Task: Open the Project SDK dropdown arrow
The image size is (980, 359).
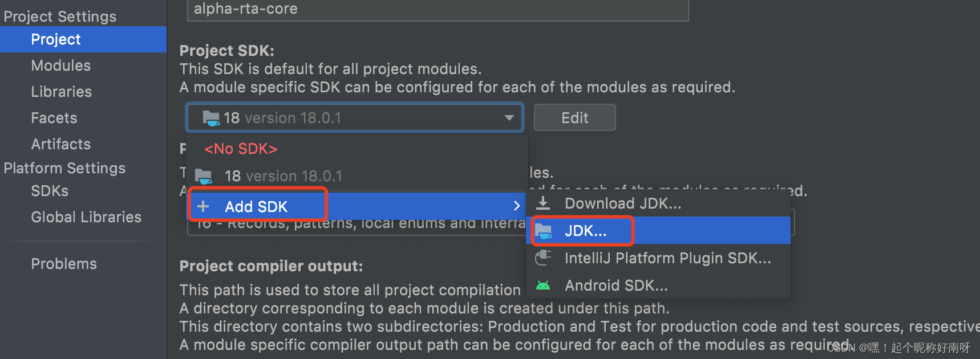Action: click(x=508, y=117)
